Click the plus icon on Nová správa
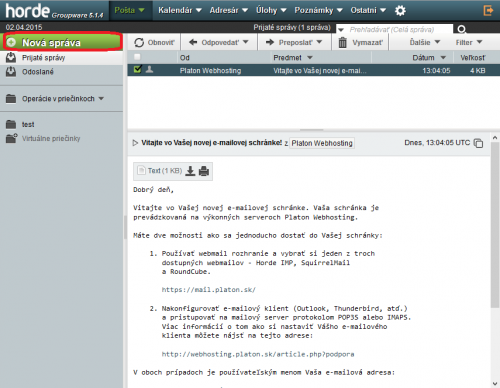 11,42
